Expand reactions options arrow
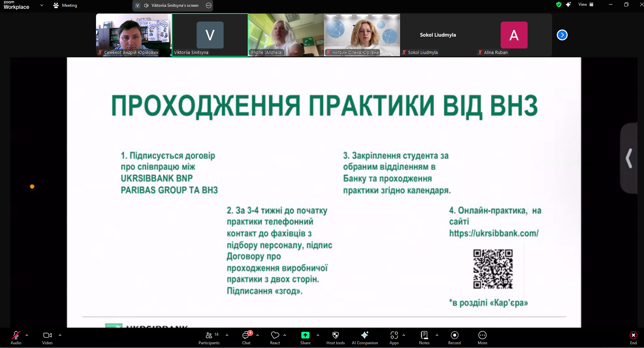This screenshot has height=348, width=644. tap(285, 335)
